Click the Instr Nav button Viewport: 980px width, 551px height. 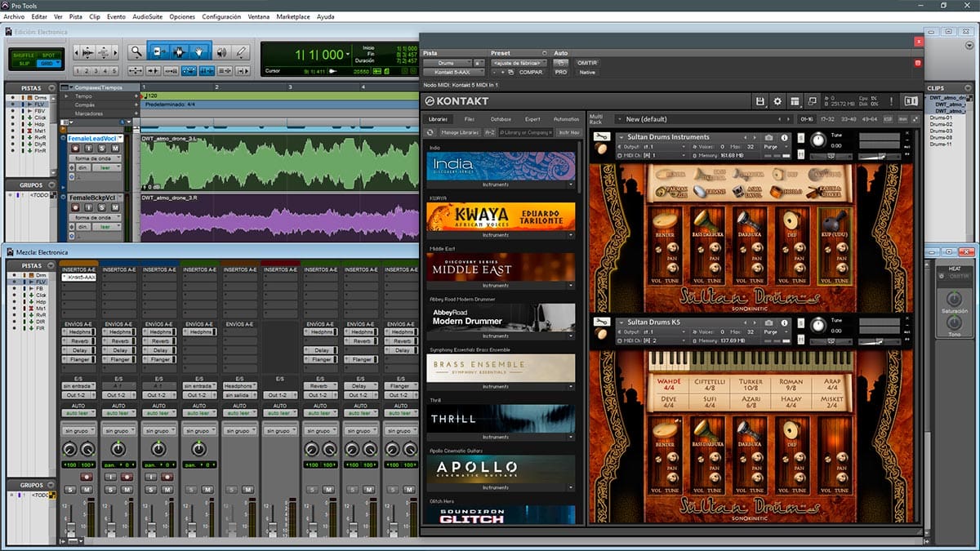click(x=569, y=132)
